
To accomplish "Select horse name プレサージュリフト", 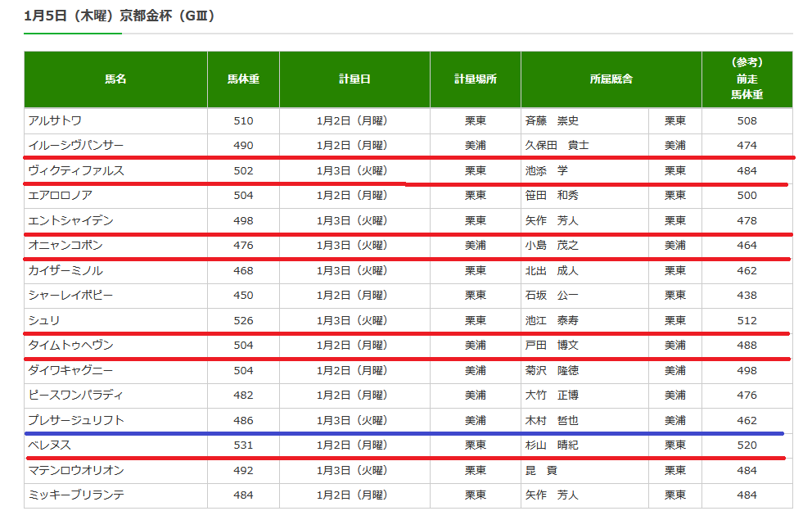I will coord(76,420).
